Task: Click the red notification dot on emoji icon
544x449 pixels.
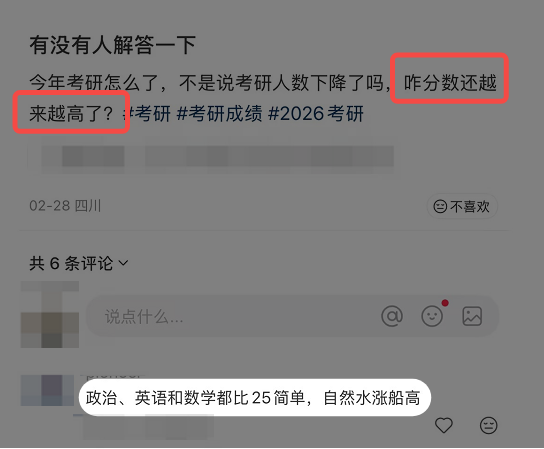Action: 445,303
